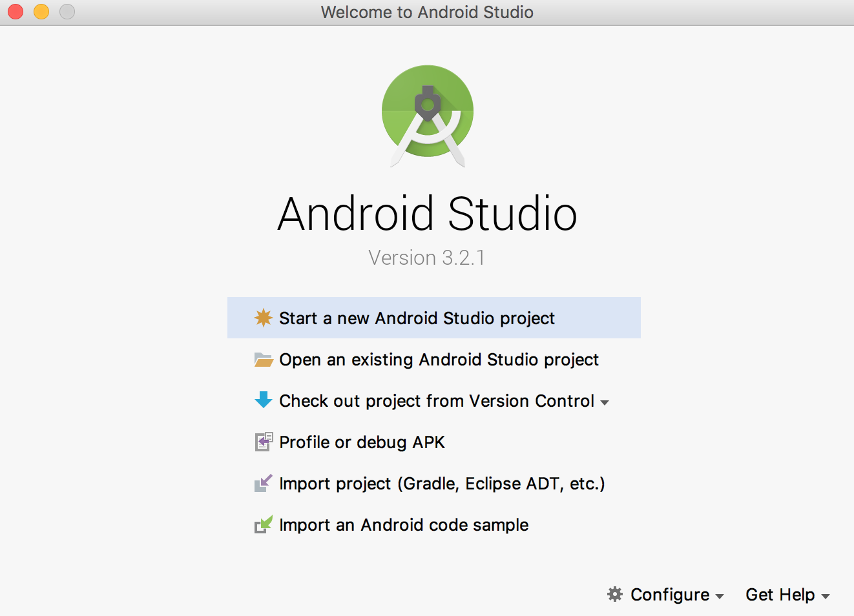
Task: Click the blue download arrow Version Control icon
Action: 263,400
